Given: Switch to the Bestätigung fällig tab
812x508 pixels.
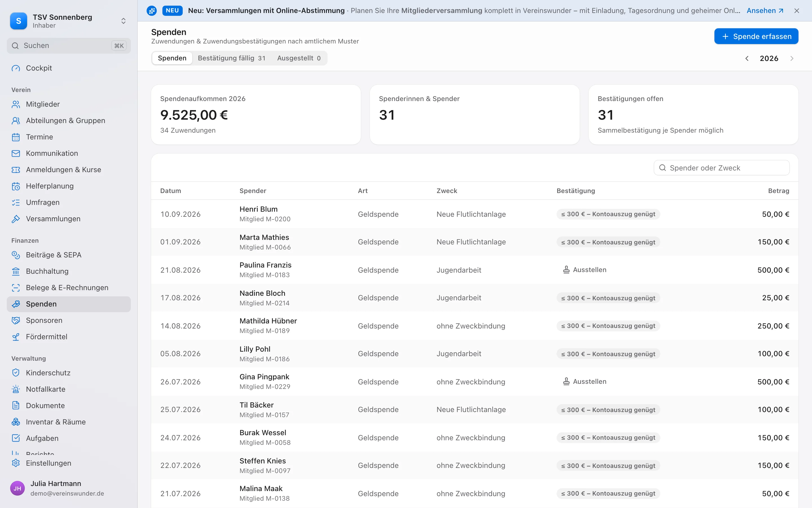Looking at the screenshot, I should (231, 58).
